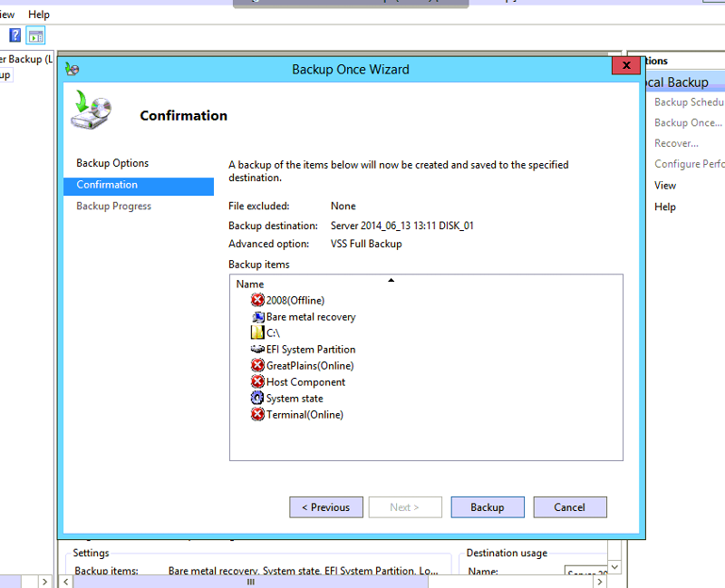Click the Recover link in the Actions pane
725x588 pixels.
(x=674, y=143)
